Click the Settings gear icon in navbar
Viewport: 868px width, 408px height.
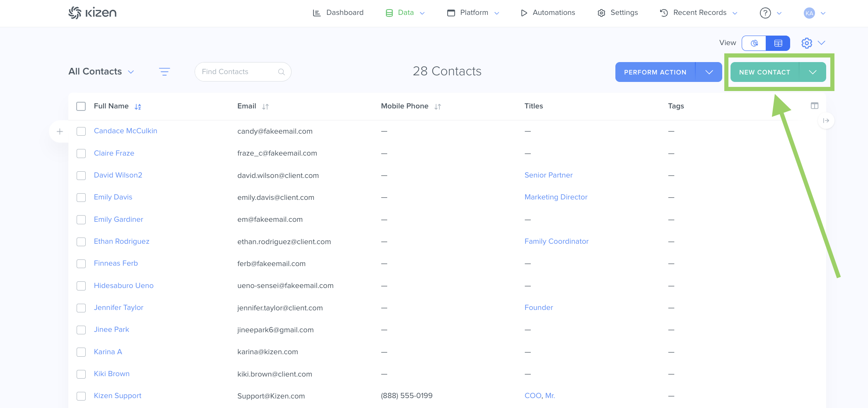[x=601, y=13]
